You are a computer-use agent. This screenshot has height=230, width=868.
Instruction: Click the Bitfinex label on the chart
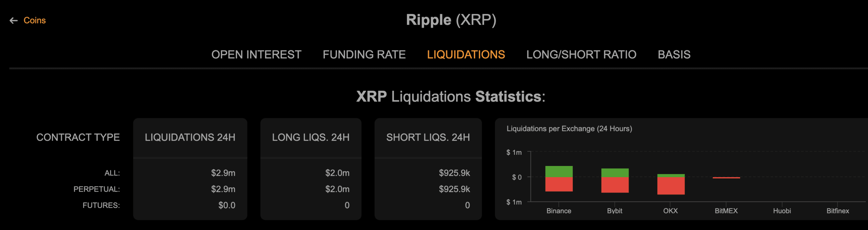click(839, 211)
